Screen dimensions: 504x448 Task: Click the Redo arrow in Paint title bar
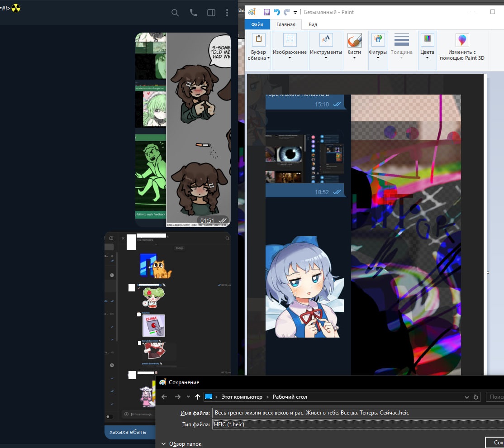coord(286,12)
